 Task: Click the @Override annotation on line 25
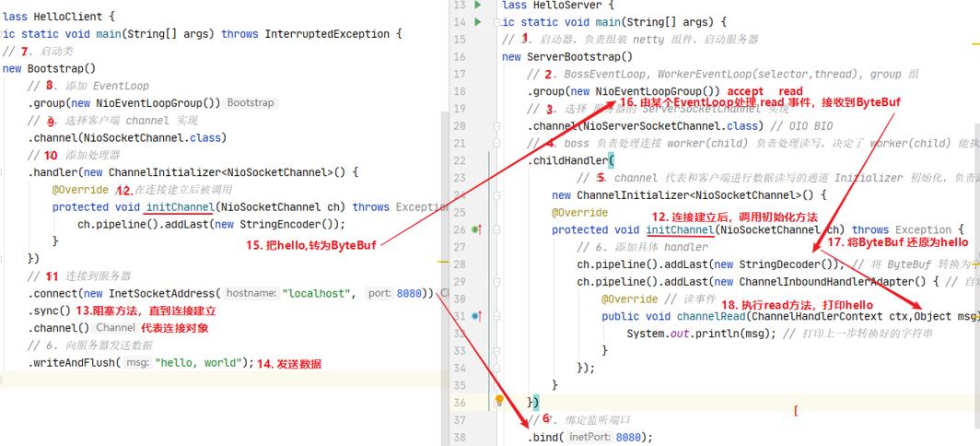(579, 212)
